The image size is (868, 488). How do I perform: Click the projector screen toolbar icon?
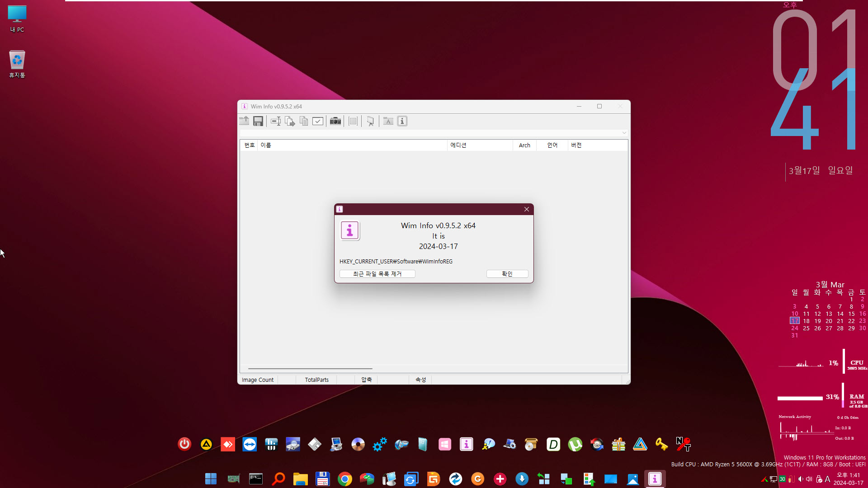[370, 121]
